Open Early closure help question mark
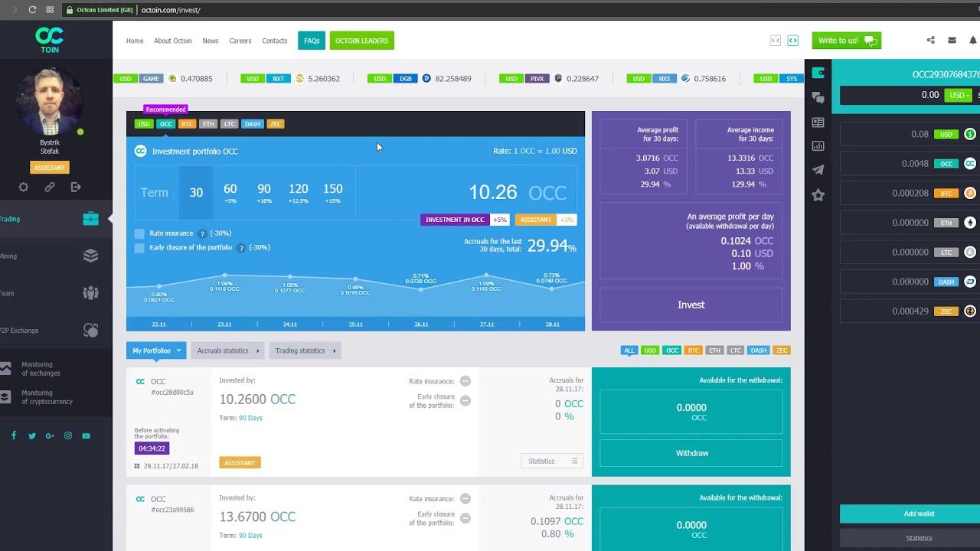Viewport: 980px width, 551px height. tap(241, 248)
